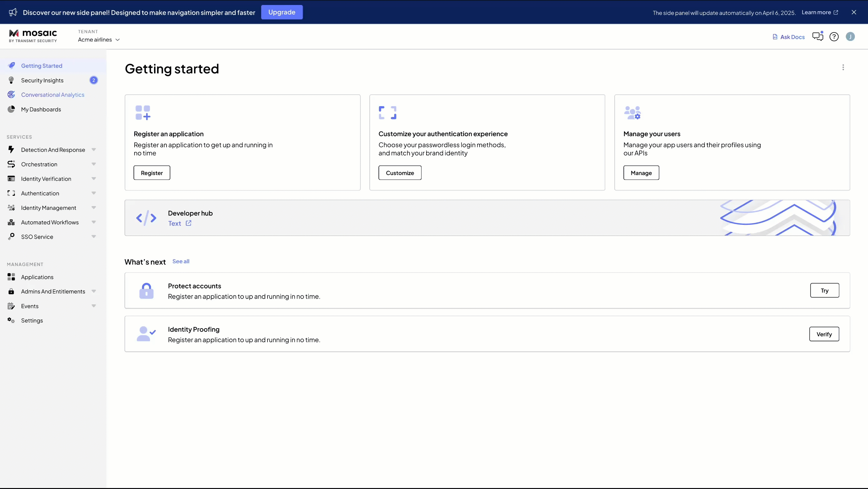Open Settings in the sidebar

pos(32,320)
